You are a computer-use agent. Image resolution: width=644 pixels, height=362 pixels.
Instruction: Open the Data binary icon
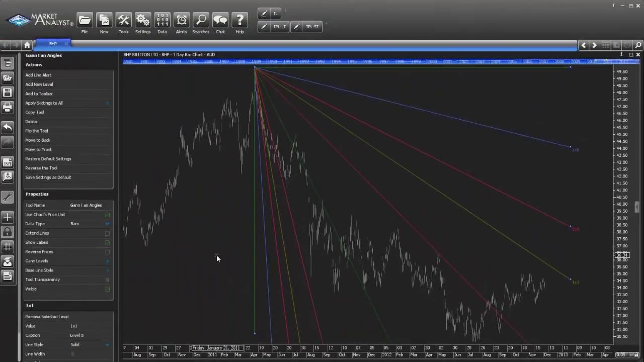(x=162, y=21)
